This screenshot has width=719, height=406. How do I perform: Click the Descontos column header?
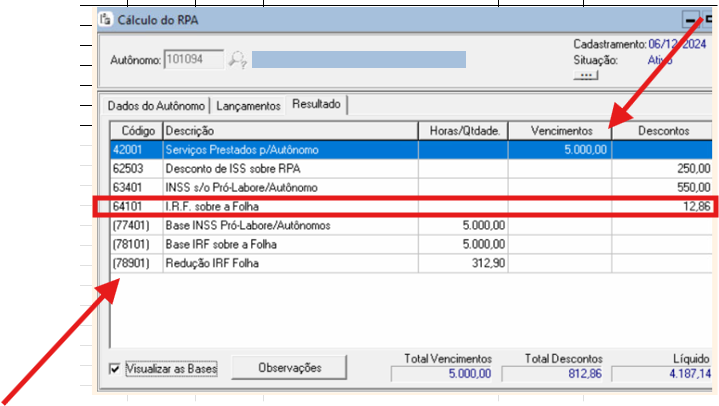tap(661, 130)
